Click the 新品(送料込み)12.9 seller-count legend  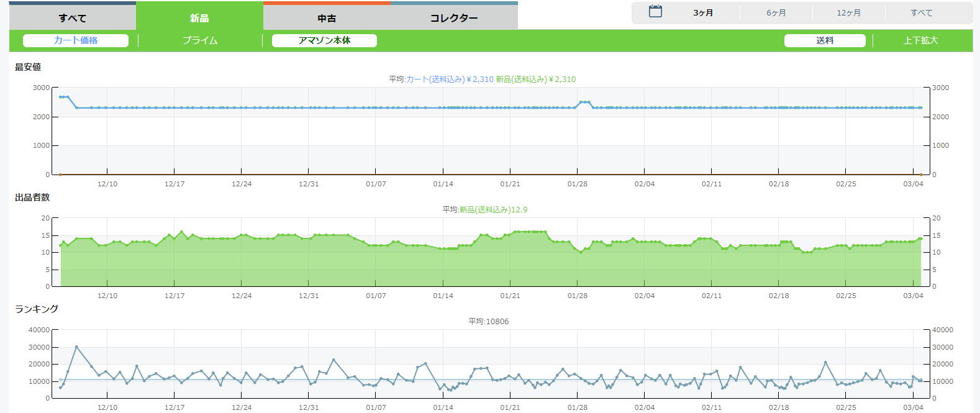click(493, 210)
